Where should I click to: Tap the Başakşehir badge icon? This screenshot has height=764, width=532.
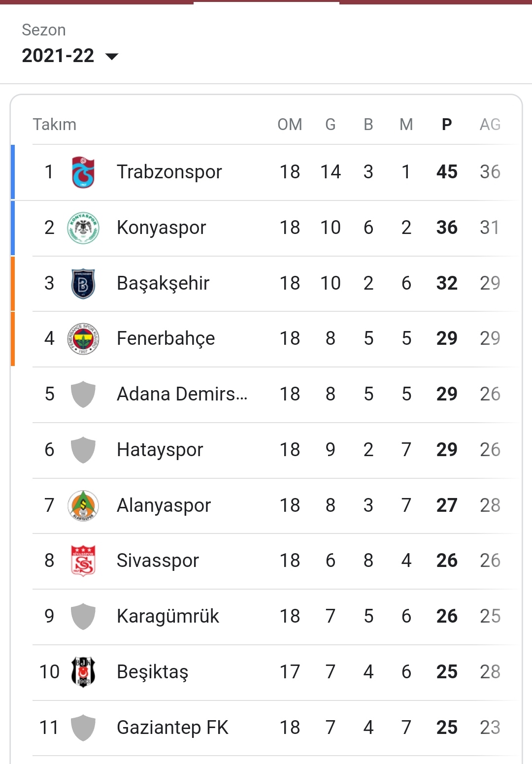coord(83,284)
